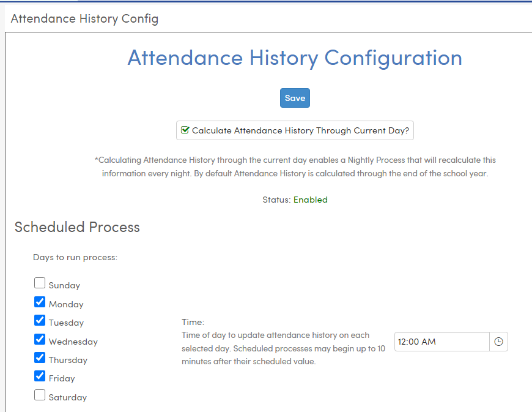Image resolution: width=532 pixels, height=412 pixels.
Task: Disable the Friday checkbox
Action: click(x=40, y=375)
